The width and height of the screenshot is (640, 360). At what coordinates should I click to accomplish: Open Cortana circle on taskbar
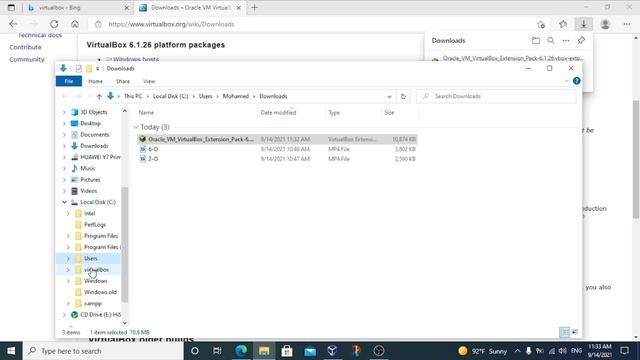coord(195,351)
